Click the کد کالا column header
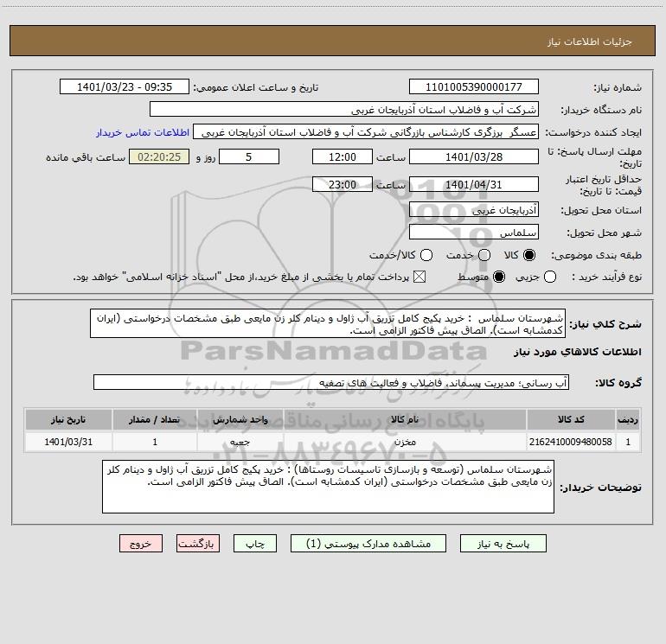This screenshot has height=644, width=666. tap(571, 420)
